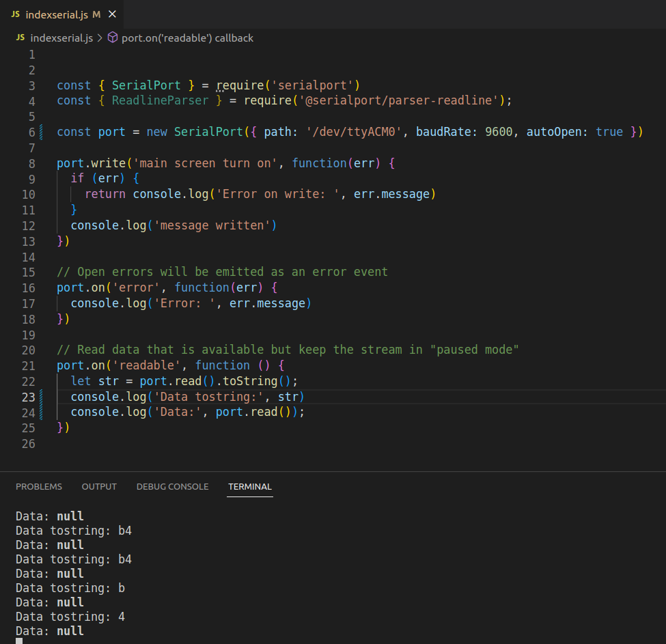Click the git change indicator beside line 24
666x644 pixels.
click(x=41, y=412)
